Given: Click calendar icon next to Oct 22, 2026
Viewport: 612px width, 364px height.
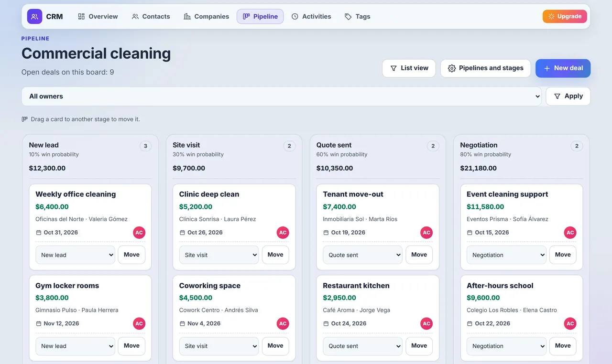Looking at the screenshot, I should (x=470, y=323).
